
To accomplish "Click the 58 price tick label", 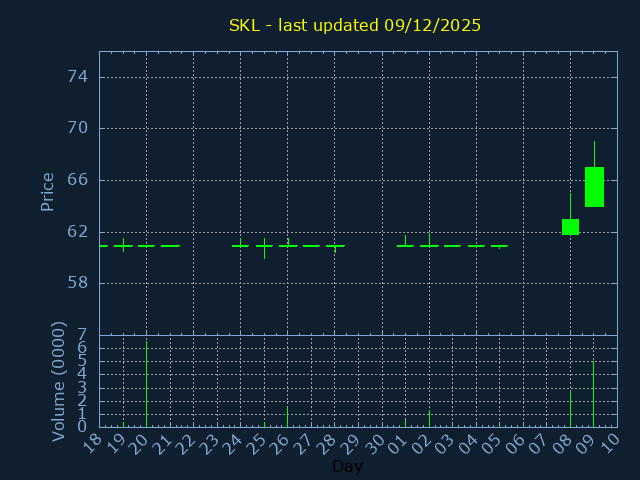I will point(79,283).
